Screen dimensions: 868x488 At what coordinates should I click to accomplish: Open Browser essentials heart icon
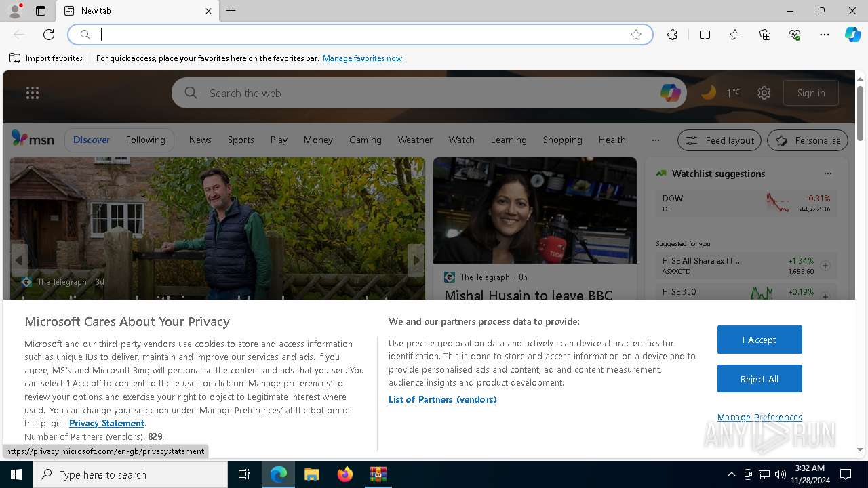pyautogui.click(x=795, y=35)
